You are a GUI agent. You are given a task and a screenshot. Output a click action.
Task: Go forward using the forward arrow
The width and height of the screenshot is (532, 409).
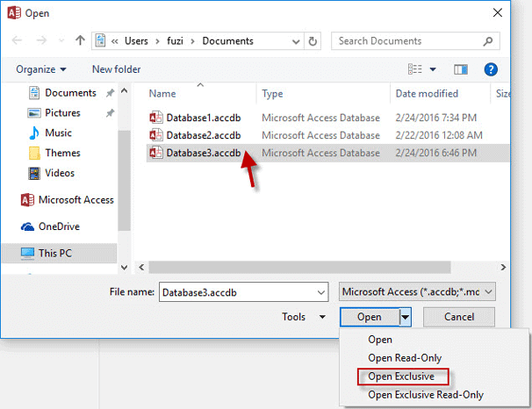click(x=41, y=40)
